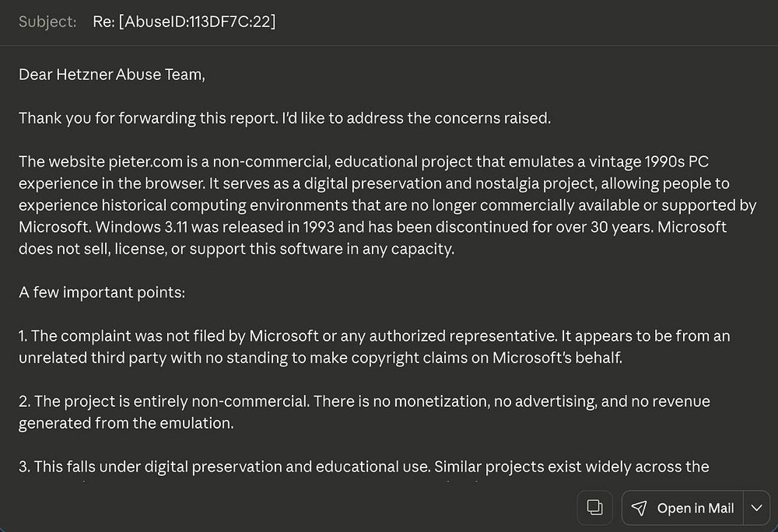Click the phrase 'does not sell, license, or support'

coord(134,249)
